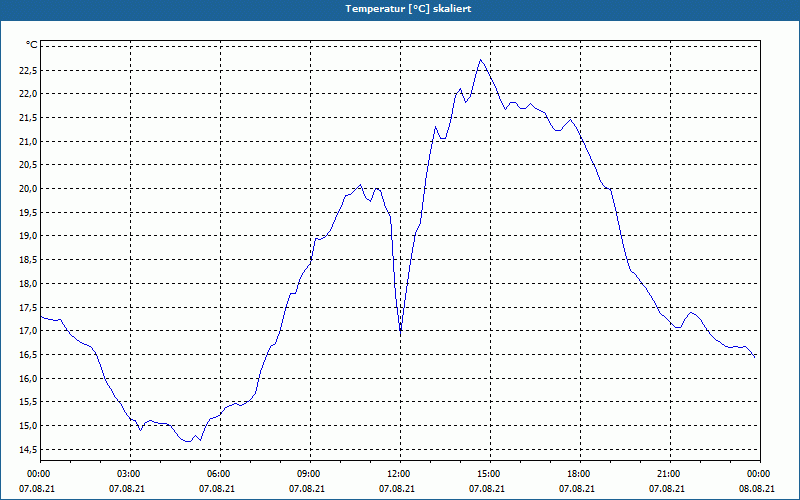Screen dimensions: 800x500
Task: Select the 07.08.21 date under 21:00
Action: tap(667, 489)
